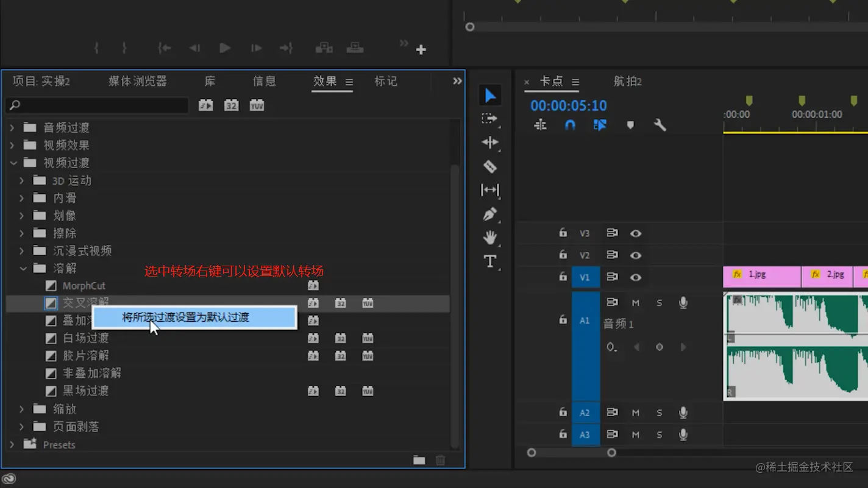Select the Ripple Edit tool
This screenshot has width=868, height=488.
490,143
